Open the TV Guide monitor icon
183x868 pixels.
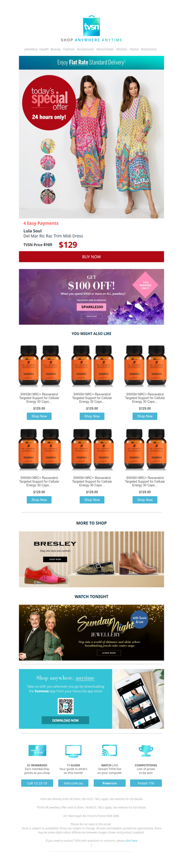click(73, 751)
